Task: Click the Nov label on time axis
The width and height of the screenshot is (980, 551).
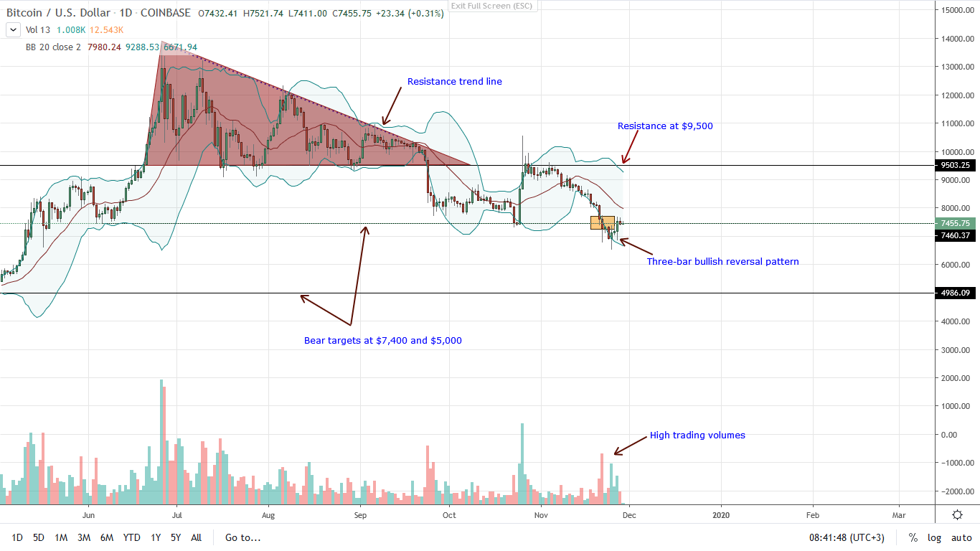Action: point(541,514)
